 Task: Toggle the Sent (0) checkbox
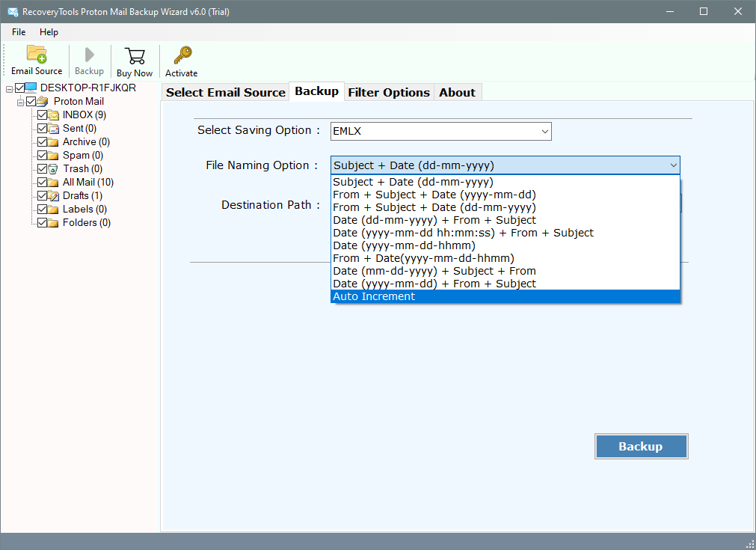(x=43, y=129)
